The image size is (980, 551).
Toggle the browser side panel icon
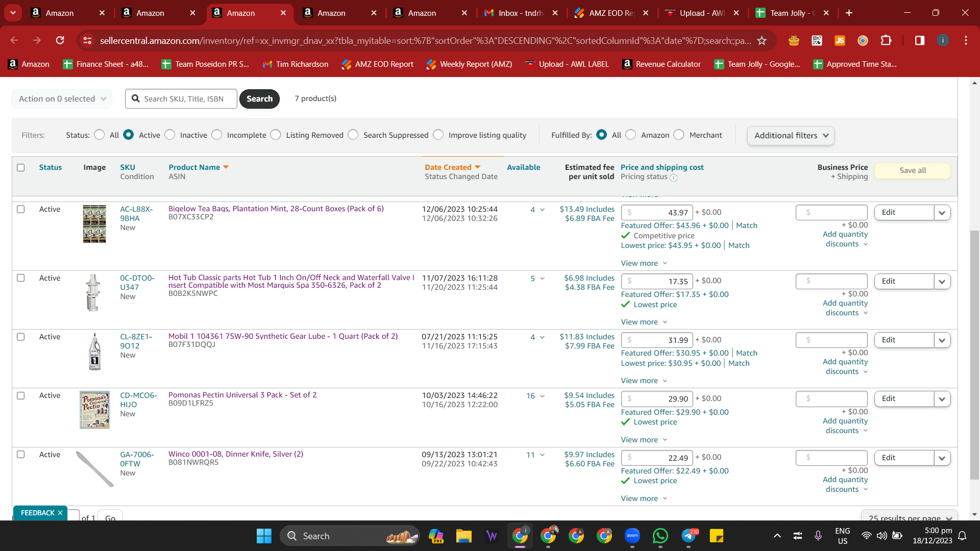[920, 40]
